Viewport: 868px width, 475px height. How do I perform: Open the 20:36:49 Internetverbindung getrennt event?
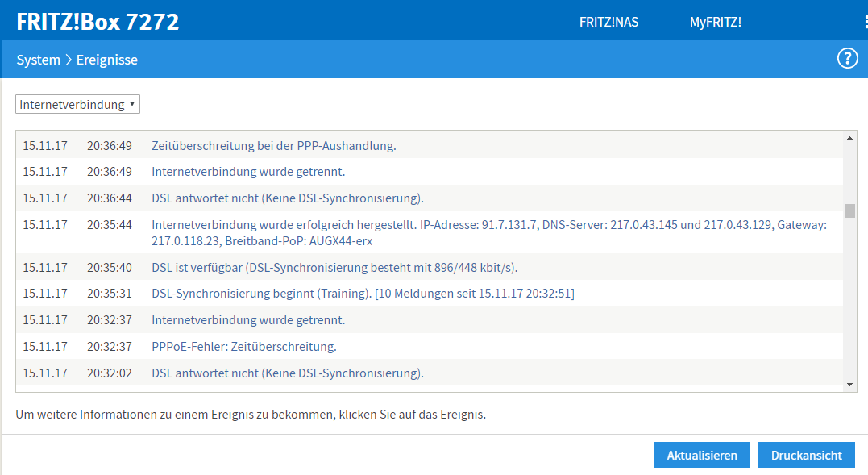(248, 172)
